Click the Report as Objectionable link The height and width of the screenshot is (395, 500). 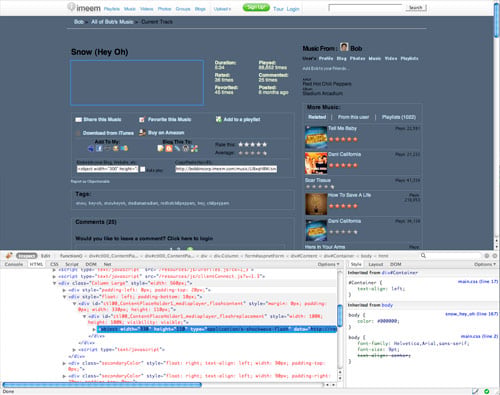[90, 182]
